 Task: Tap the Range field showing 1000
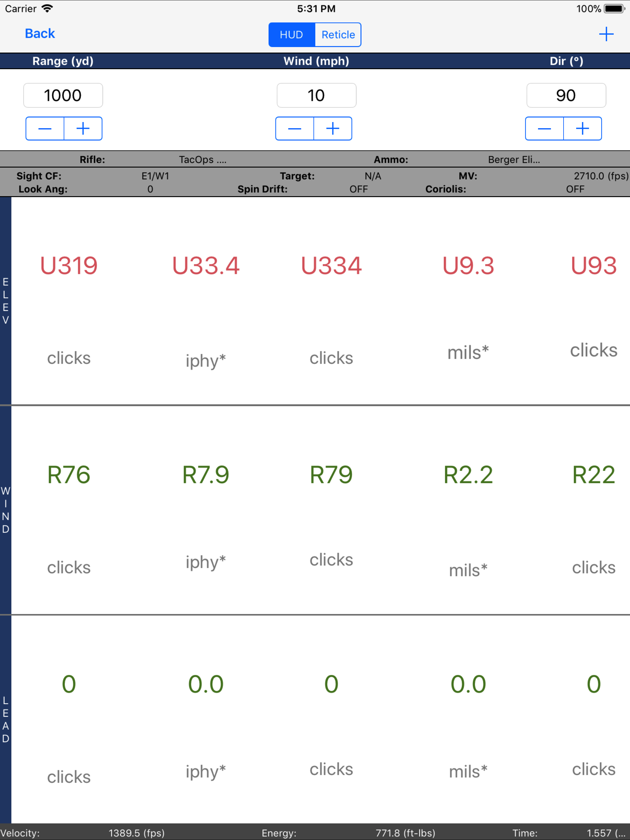tap(63, 95)
